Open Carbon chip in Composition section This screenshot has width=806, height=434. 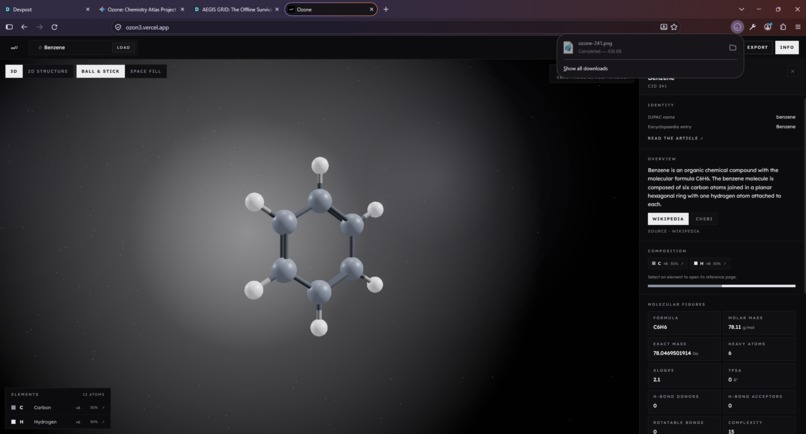pyautogui.click(x=668, y=263)
